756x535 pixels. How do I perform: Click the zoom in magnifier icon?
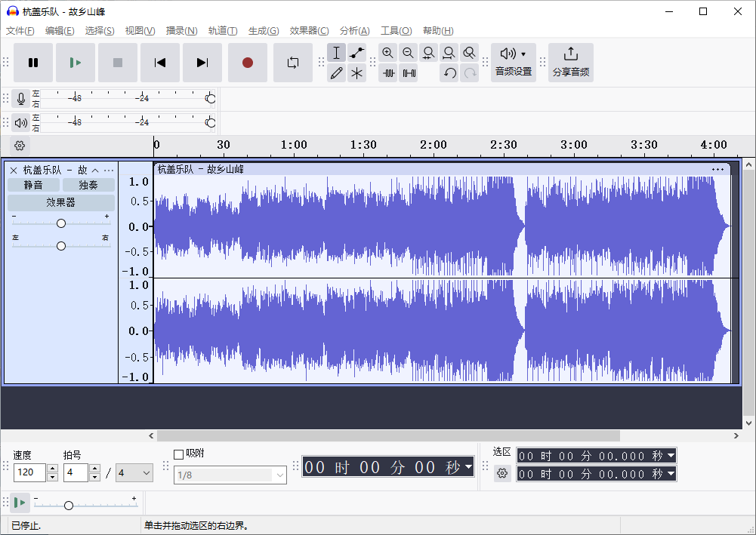point(388,53)
